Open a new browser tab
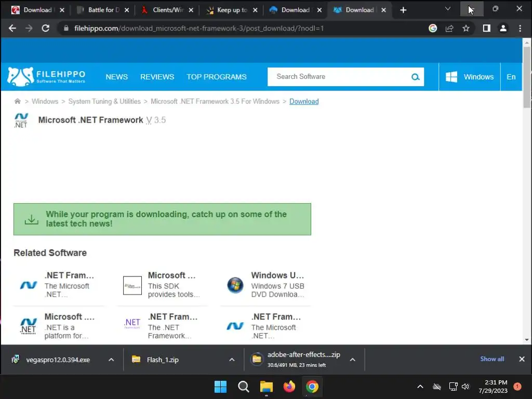Screen dimensions: 532x399 click(x=403, y=10)
